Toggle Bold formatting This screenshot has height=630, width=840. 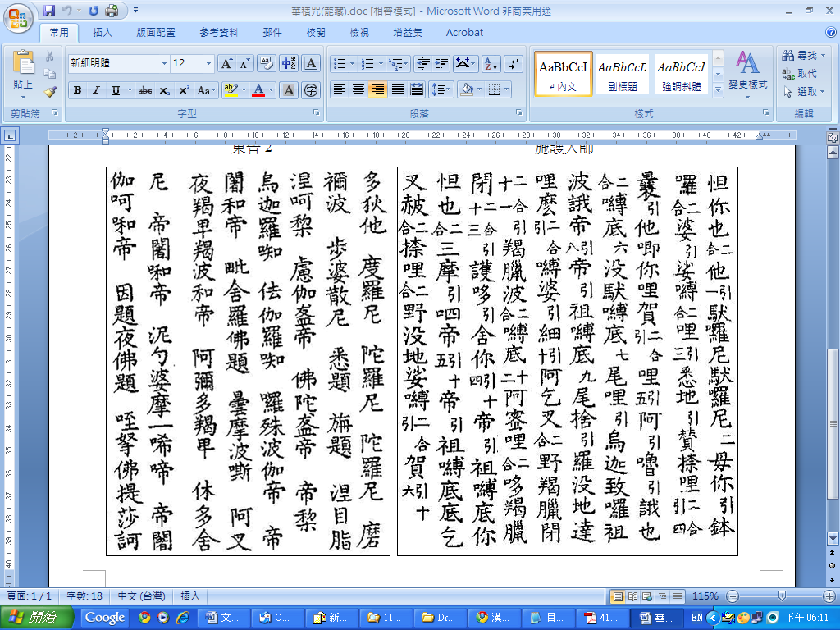click(77, 90)
